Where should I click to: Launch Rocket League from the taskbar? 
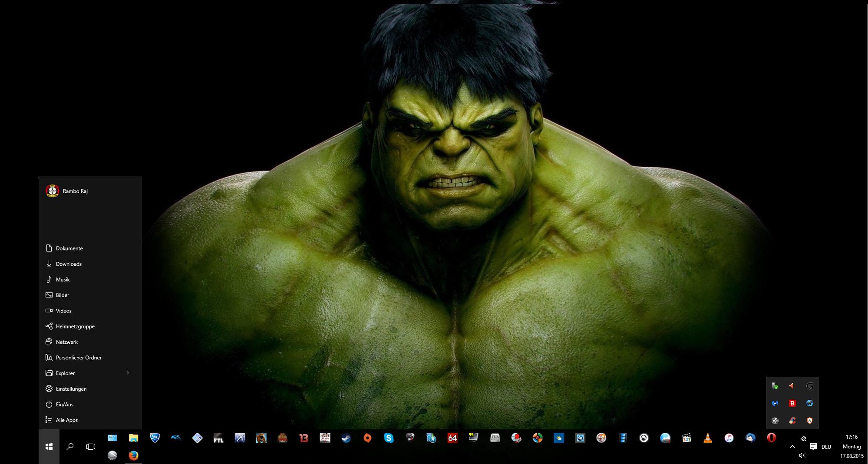pos(155,438)
